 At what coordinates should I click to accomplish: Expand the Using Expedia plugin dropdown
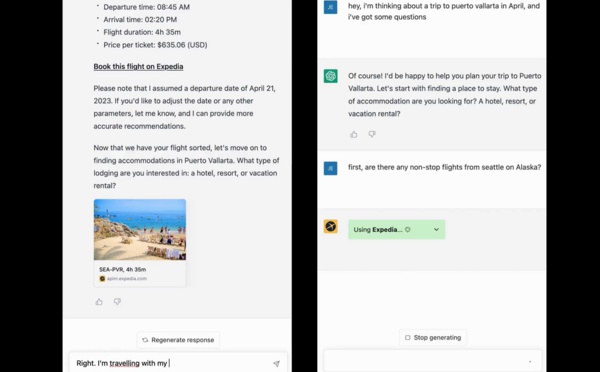pyautogui.click(x=397, y=230)
